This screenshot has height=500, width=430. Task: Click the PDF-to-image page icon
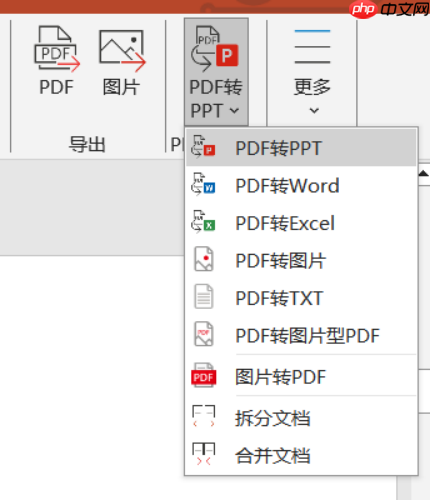click(x=204, y=259)
